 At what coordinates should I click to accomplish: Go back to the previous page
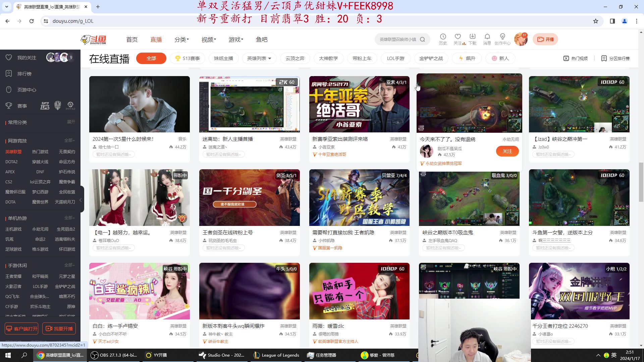[x=7, y=21]
